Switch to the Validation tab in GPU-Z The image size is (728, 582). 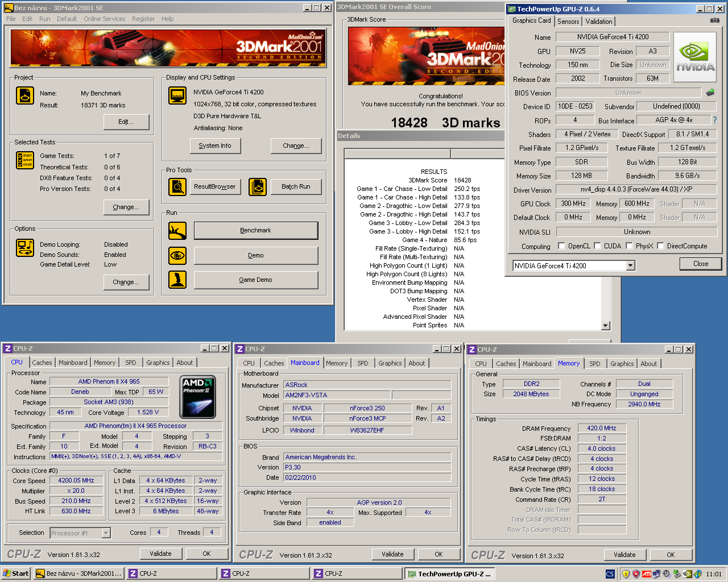coord(598,22)
